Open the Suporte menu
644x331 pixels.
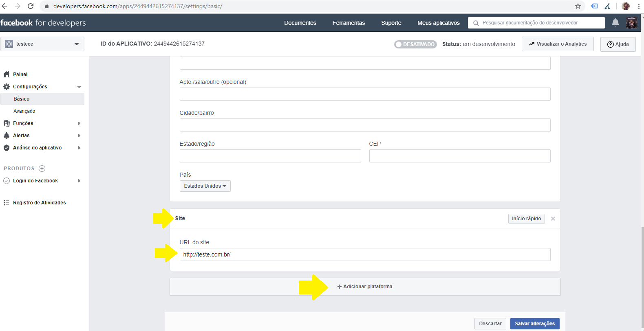pos(391,23)
